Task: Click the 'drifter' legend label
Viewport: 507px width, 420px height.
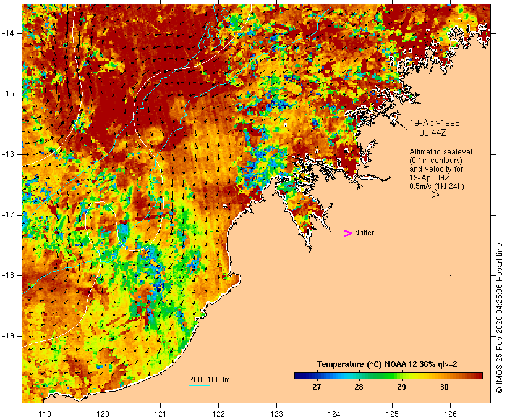Action: [x=364, y=233]
